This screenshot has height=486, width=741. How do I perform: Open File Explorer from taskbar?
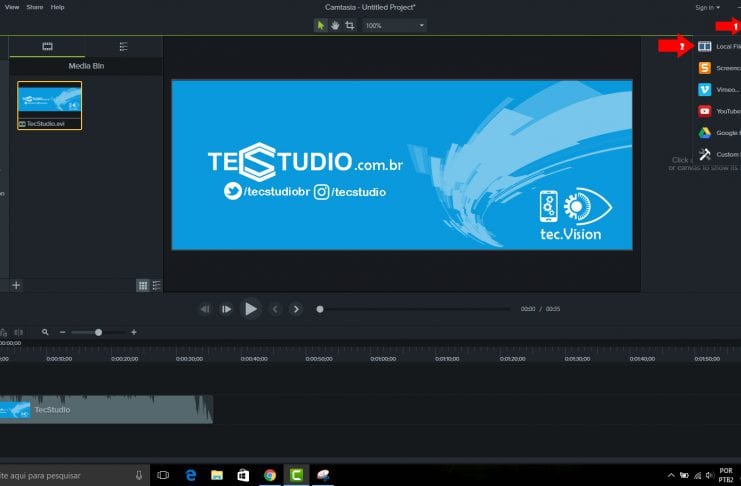click(217, 475)
